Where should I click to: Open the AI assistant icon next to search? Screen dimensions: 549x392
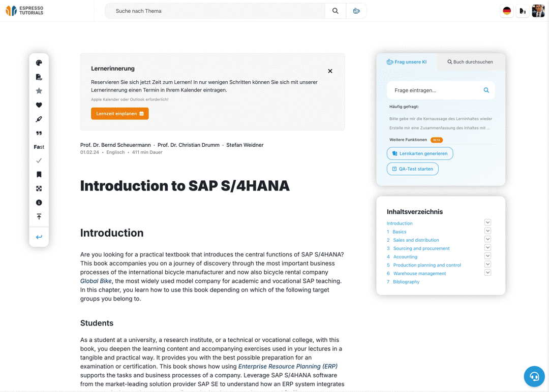(356, 11)
